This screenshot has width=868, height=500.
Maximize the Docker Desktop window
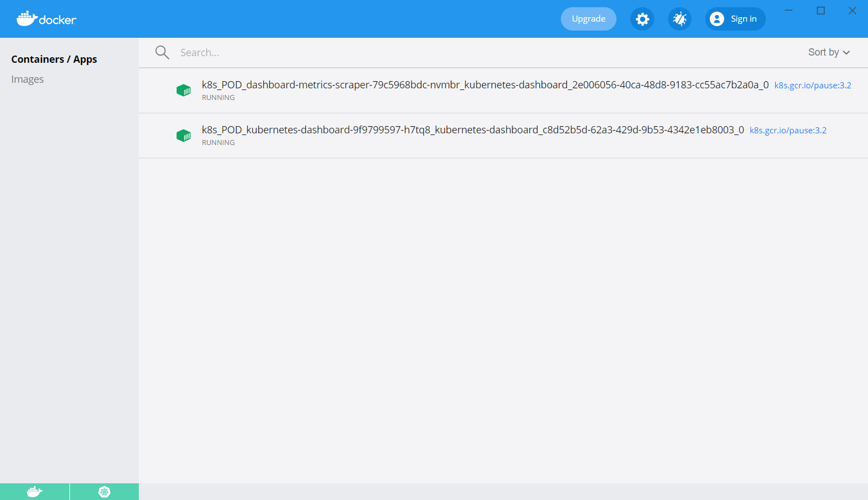821,11
